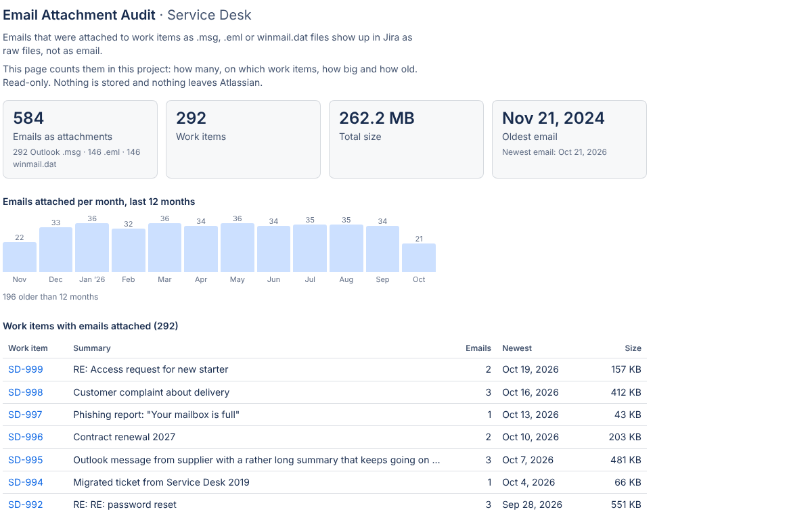This screenshot has height=514, width=812.
Task: Open work item SD-999
Action: point(26,369)
